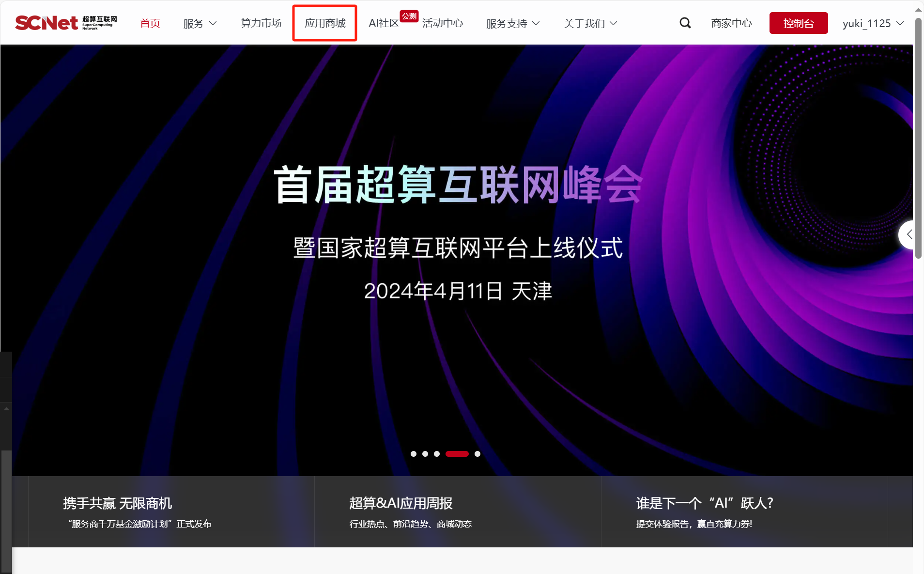Select the first carousel dot
Screen dimensions: 924x574
(414, 454)
